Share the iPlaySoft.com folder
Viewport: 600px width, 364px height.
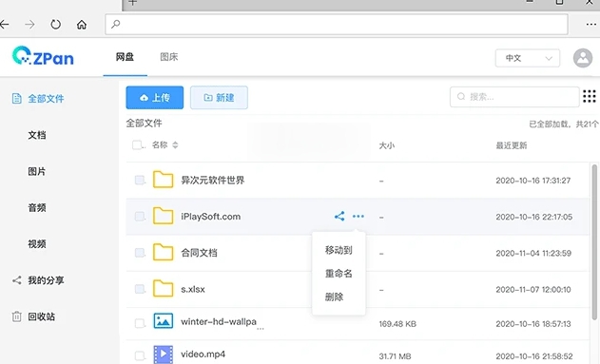click(339, 217)
